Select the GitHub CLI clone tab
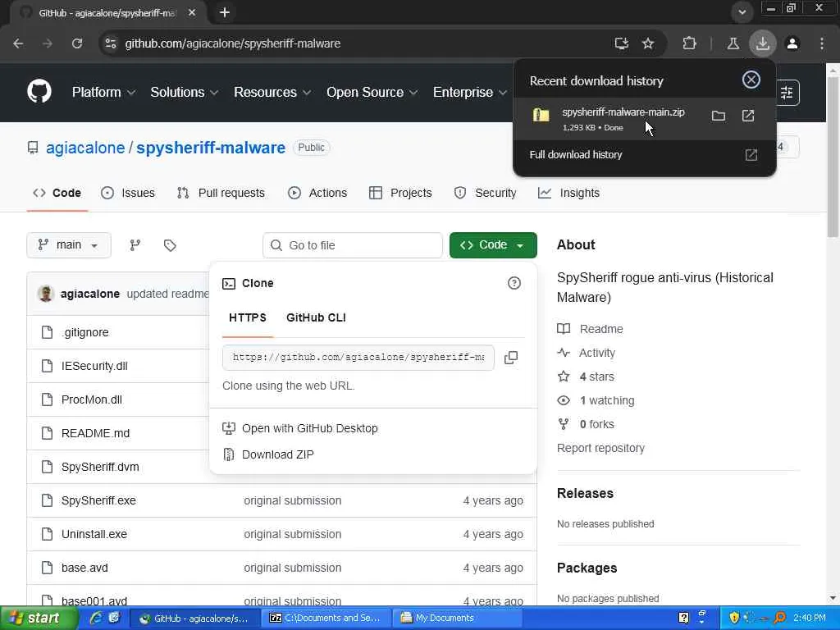The width and height of the screenshot is (840, 630). [316, 317]
